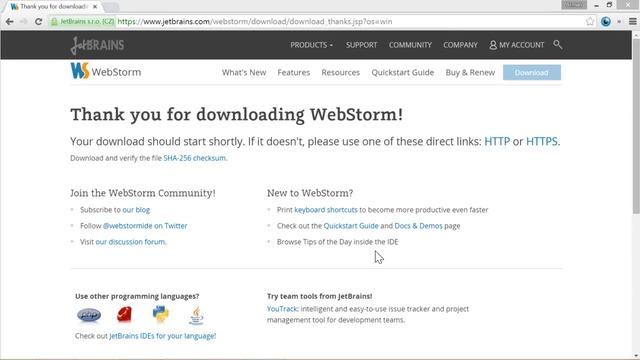Open site search with the magnifier icon
640x360 pixels.
tap(558, 44)
